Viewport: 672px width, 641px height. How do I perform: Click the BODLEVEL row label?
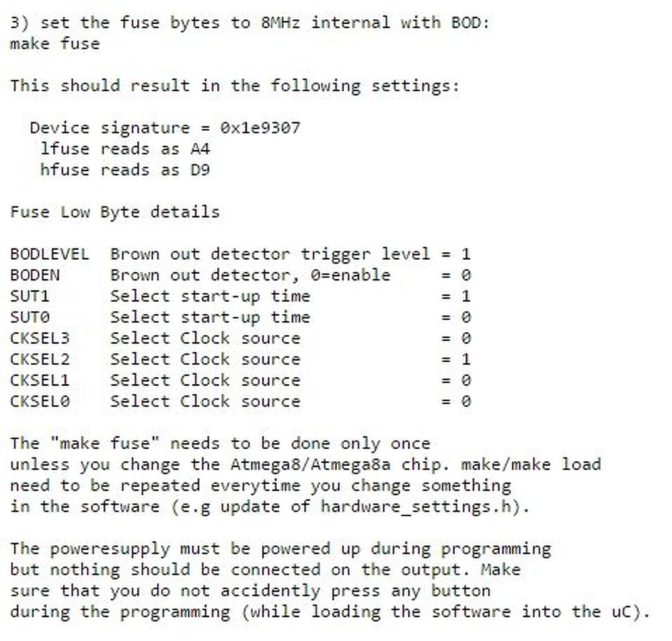[49, 254]
